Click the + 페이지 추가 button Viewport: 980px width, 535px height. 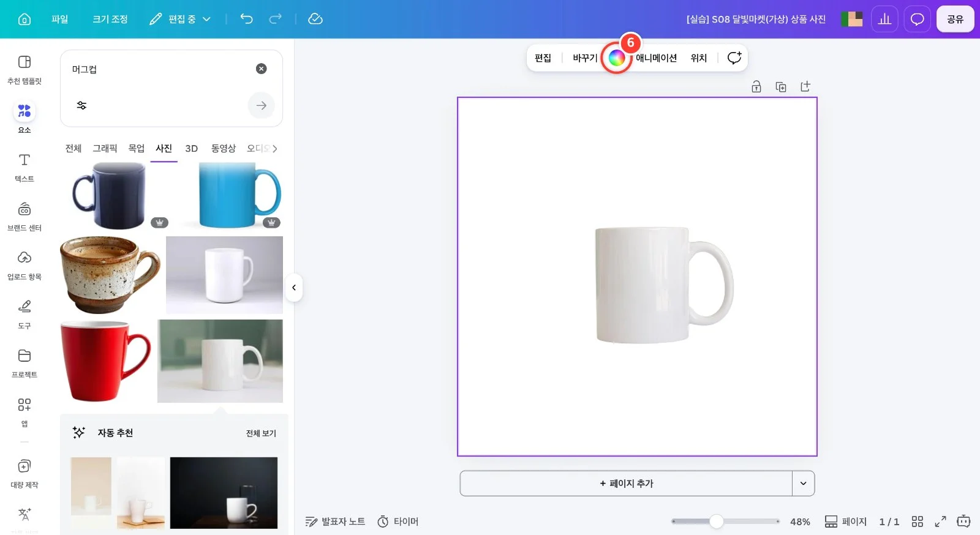coord(626,484)
